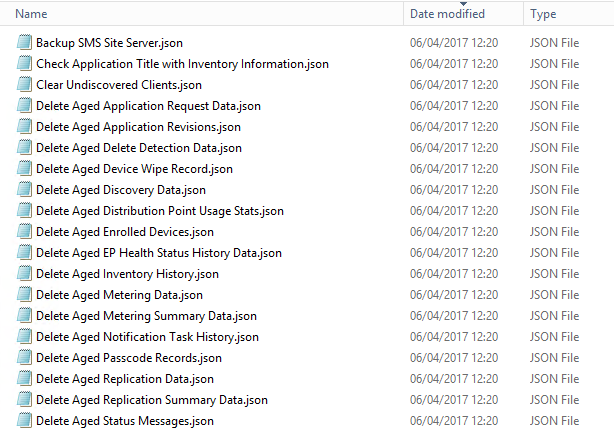
Task: Click icon of Delete Aged Passcode Records.json
Action: pyautogui.click(x=25, y=358)
